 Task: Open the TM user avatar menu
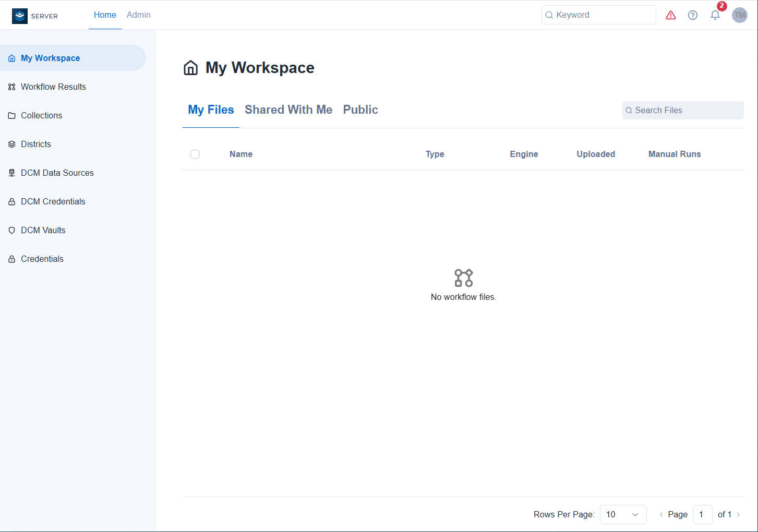pos(740,15)
